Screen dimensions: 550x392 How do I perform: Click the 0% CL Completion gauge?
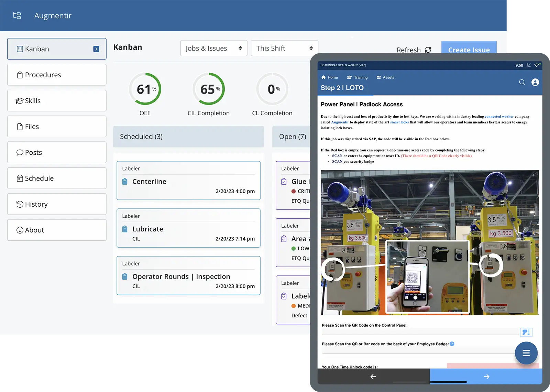click(x=272, y=89)
